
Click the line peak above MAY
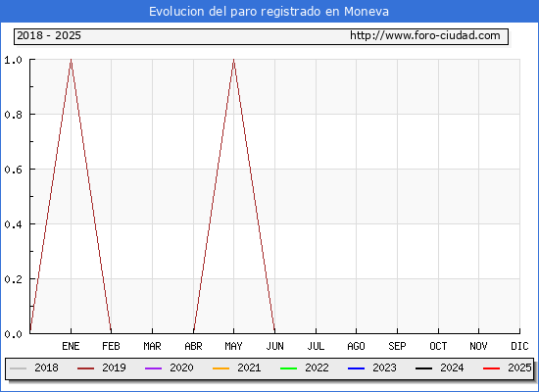tap(234, 60)
